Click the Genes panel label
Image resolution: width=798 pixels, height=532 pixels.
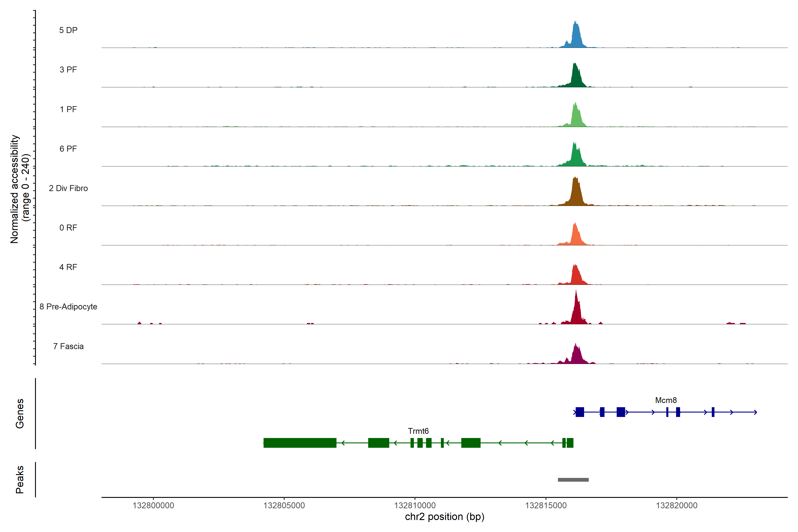(x=20, y=414)
